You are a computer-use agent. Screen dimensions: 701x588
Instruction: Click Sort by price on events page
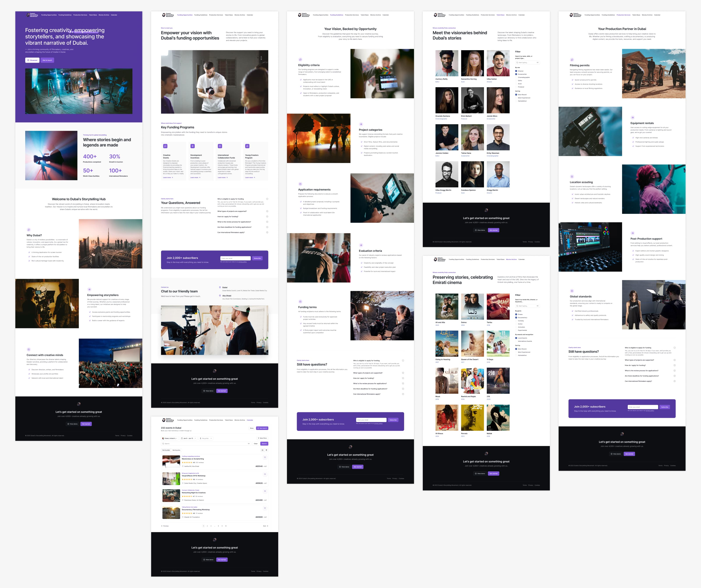pyautogui.click(x=176, y=450)
